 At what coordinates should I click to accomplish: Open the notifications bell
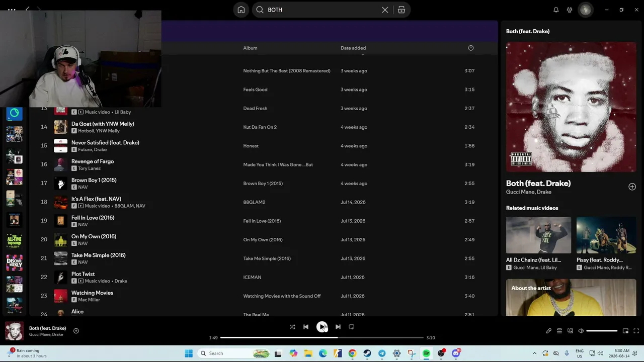(x=556, y=10)
